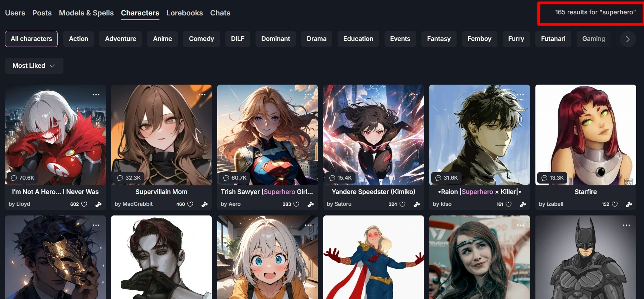The height and width of the screenshot is (299, 644).
Task: Like the Supervillain Mom heart icon
Action: (x=190, y=204)
